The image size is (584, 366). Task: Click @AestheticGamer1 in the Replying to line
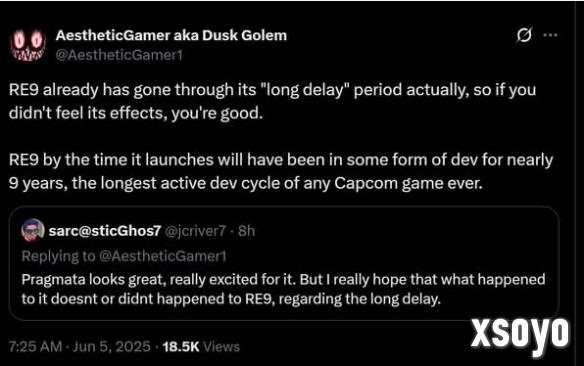[163, 256]
